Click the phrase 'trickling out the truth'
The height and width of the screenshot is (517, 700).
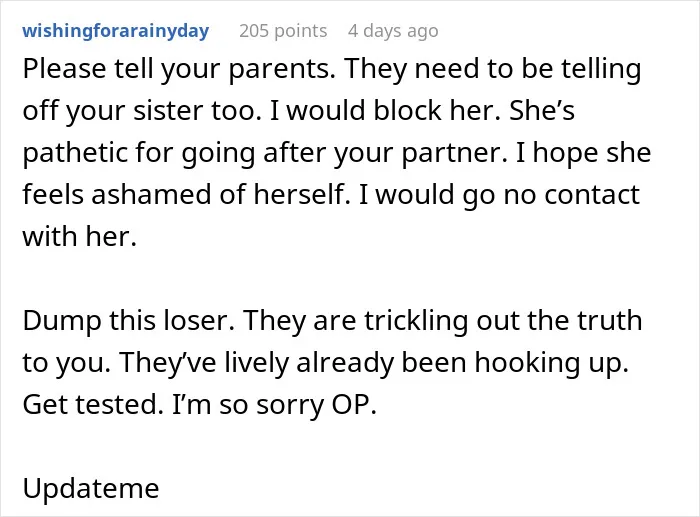[x=503, y=321]
